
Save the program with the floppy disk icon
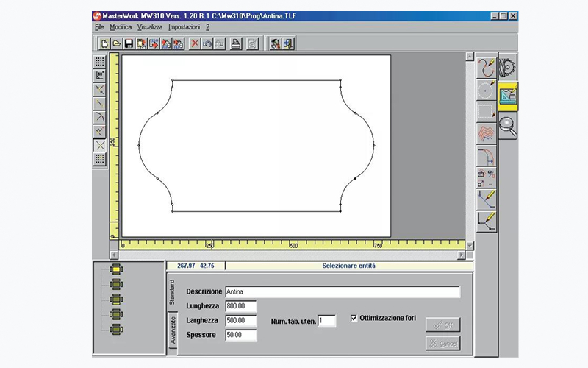(x=129, y=43)
